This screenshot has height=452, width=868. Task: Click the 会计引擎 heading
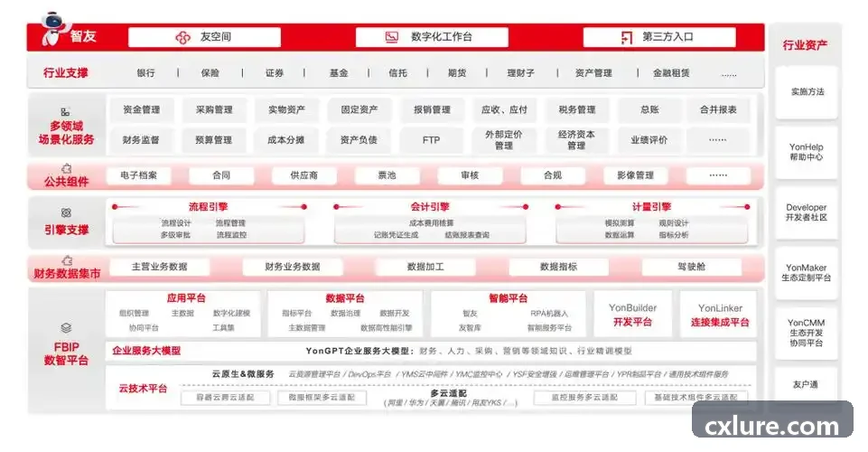[430, 207]
